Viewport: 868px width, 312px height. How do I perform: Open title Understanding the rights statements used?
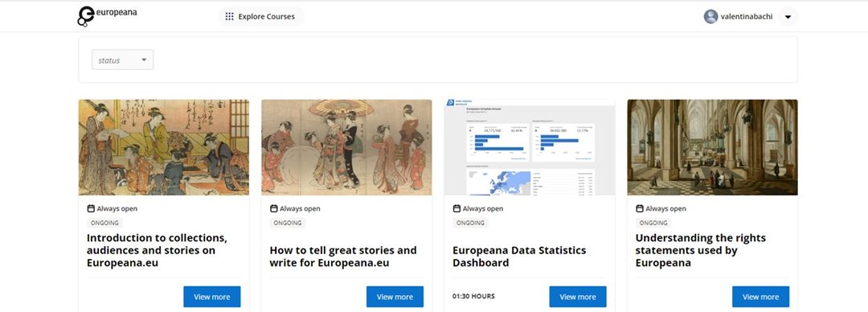(x=701, y=250)
